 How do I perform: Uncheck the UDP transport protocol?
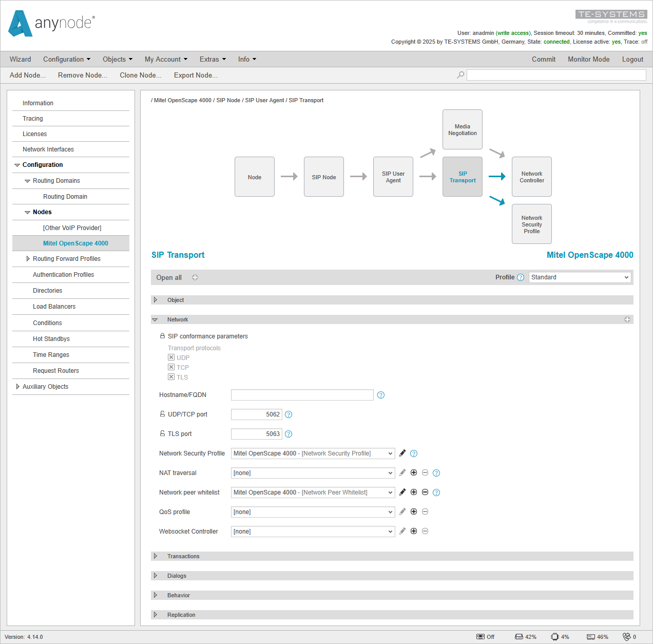click(171, 357)
